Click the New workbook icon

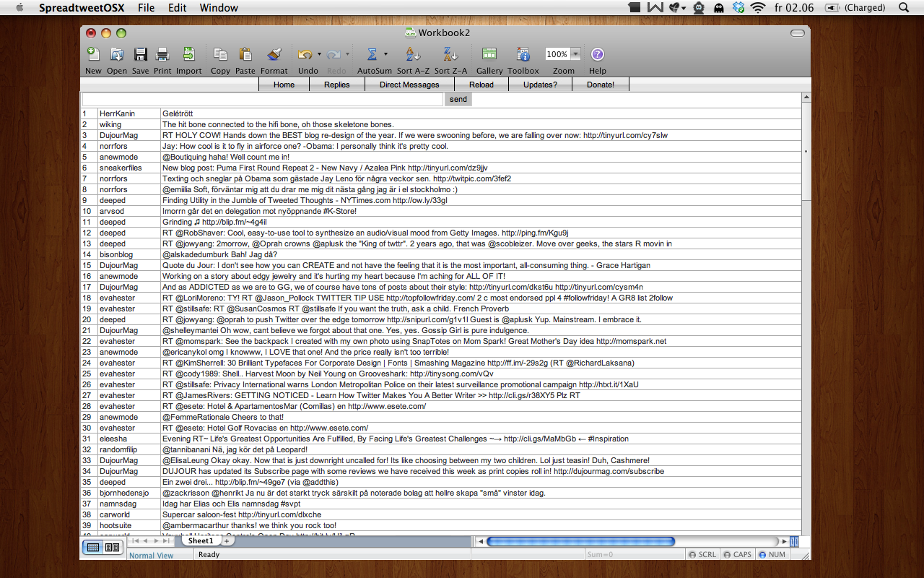(x=93, y=54)
